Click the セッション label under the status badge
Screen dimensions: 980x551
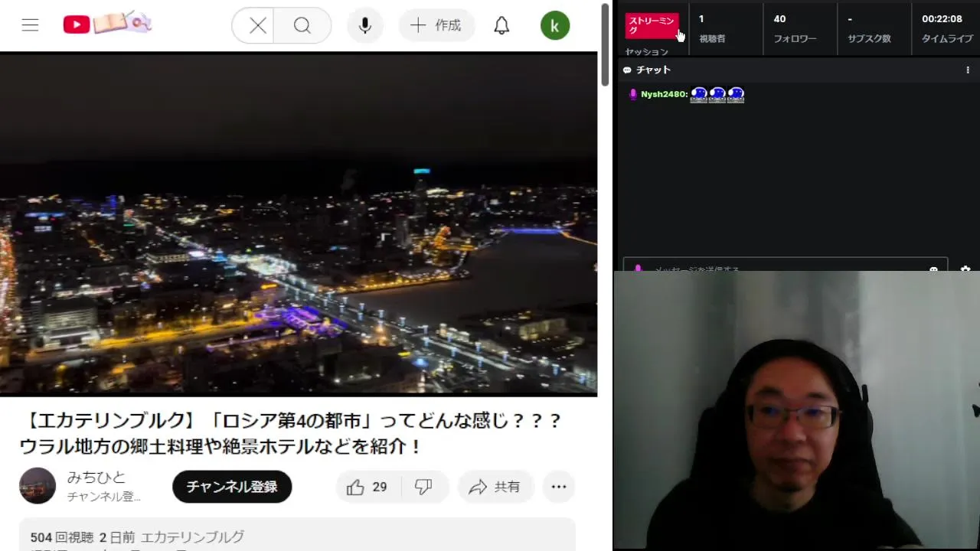(x=647, y=52)
